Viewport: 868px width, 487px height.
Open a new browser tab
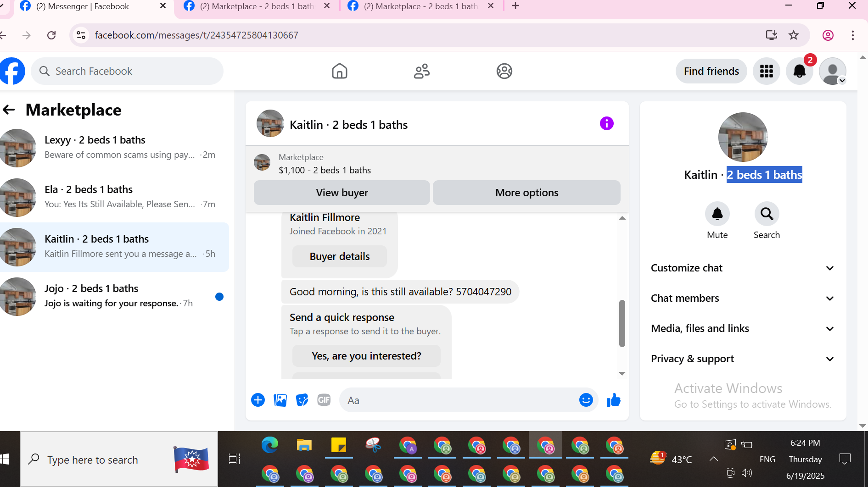515,6
